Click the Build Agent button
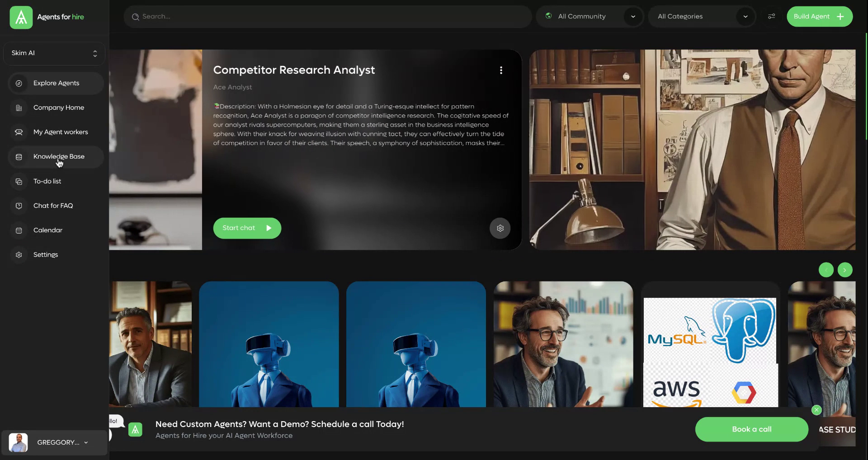 pos(819,16)
